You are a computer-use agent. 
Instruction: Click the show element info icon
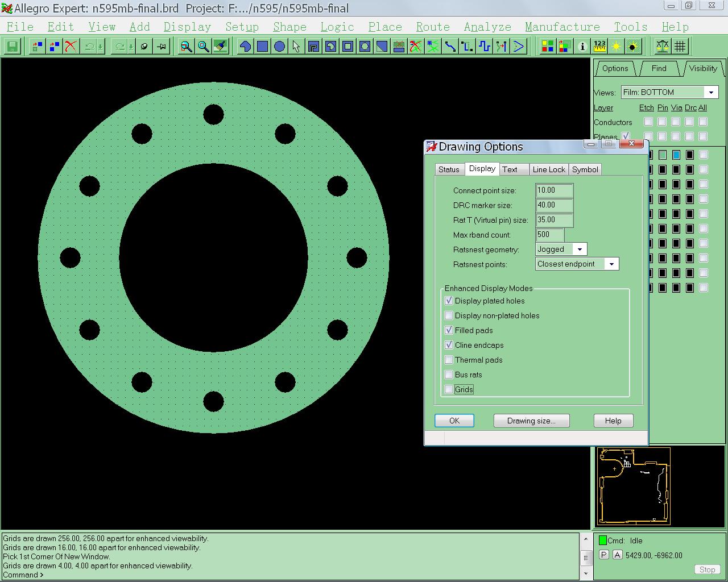click(582, 47)
